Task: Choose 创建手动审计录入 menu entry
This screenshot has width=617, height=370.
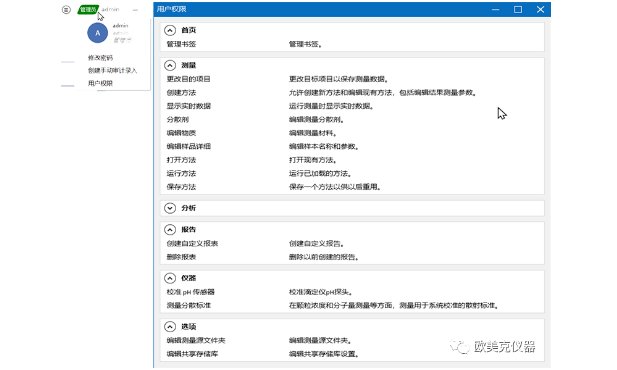Action: (x=112, y=70)
